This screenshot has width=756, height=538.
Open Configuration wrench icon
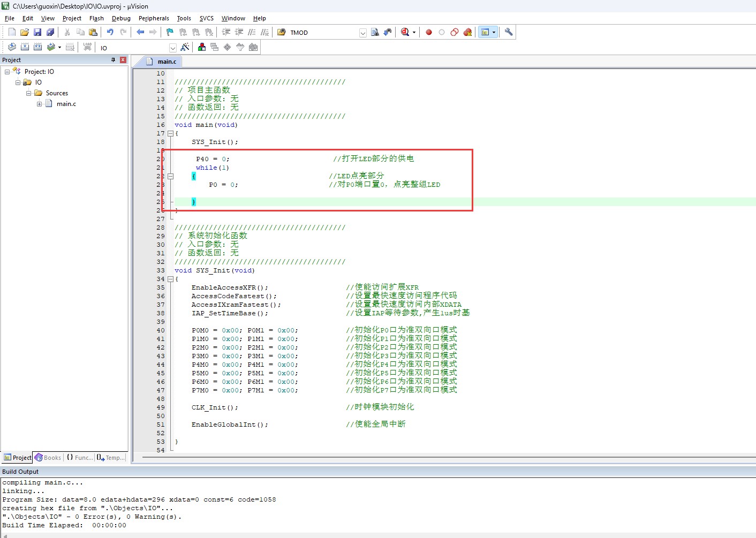(x=509, y=32)
